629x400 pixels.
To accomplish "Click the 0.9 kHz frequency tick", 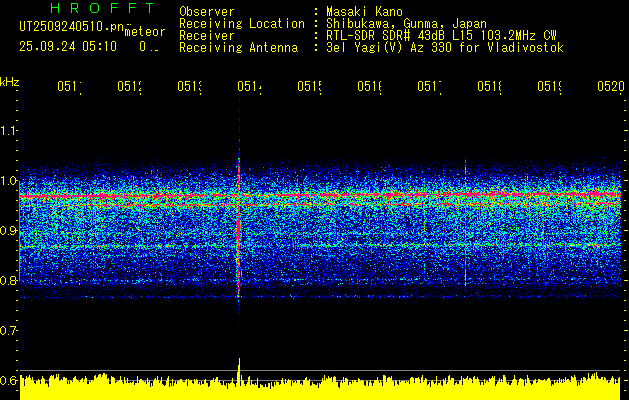I will tap(9, 231).
